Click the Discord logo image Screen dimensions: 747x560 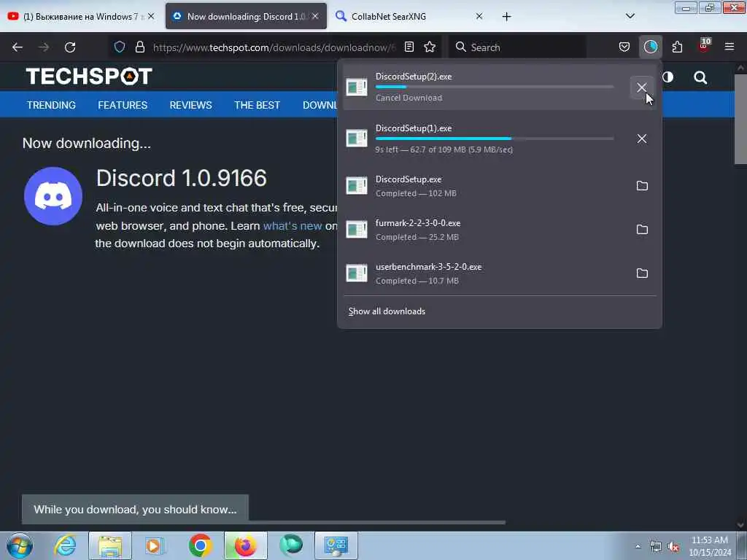(x=53, y=195)
